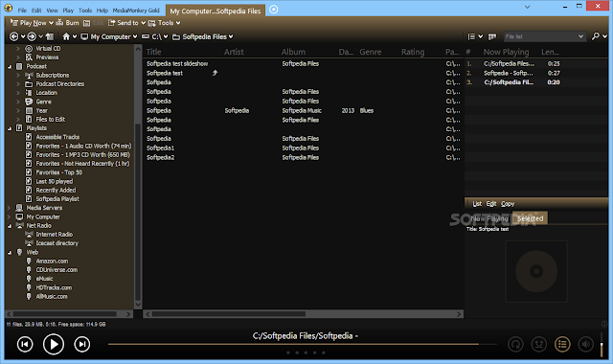Toggle the Now Playing list icon

click(562, 344)
